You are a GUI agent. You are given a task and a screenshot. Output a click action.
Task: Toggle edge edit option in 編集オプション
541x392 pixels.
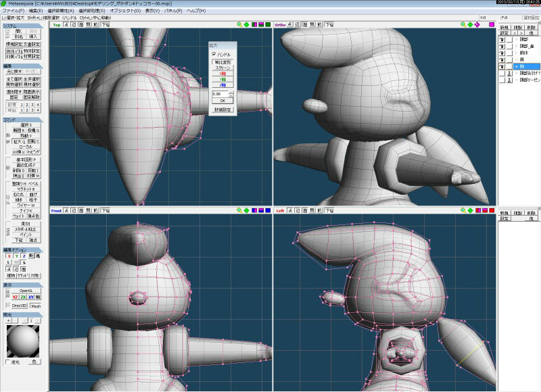click(16, 269)
